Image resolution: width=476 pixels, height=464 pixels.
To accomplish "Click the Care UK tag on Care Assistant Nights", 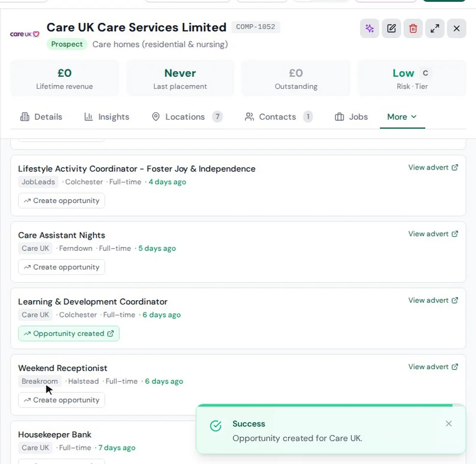I will coord(35,248).
